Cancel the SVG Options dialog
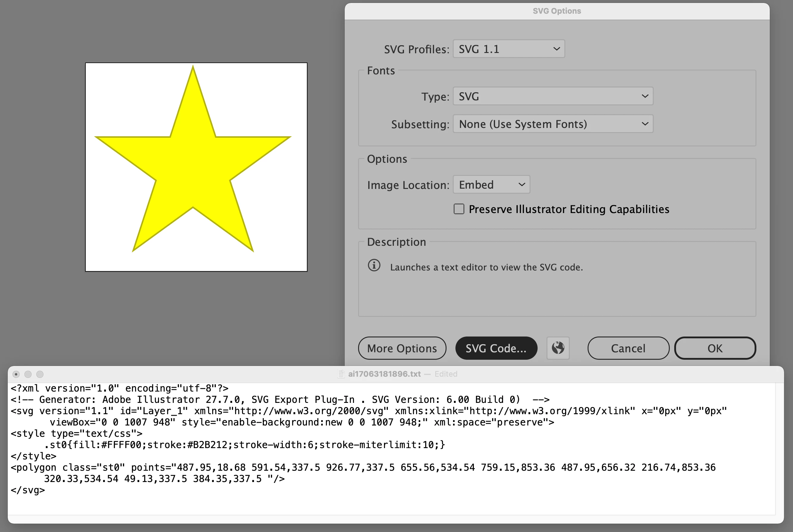The width and height of the screenshot is (793, 532). pos(628,348)
